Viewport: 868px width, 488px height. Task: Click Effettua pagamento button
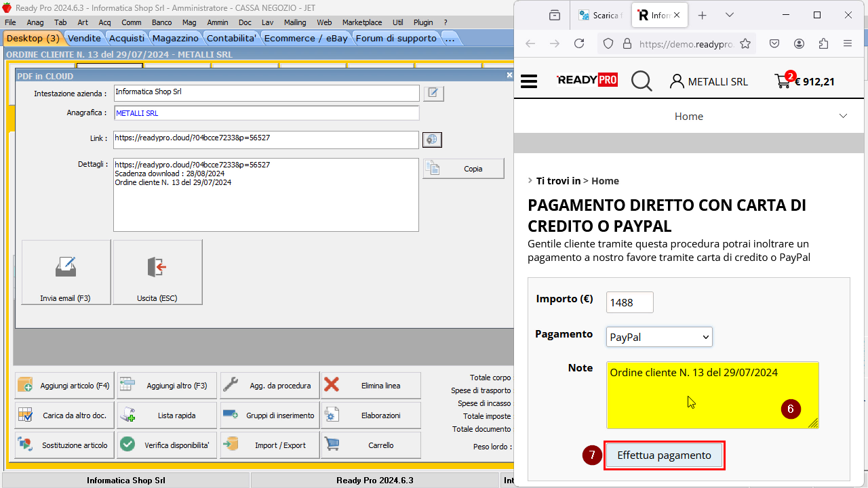tap(665, 455)
